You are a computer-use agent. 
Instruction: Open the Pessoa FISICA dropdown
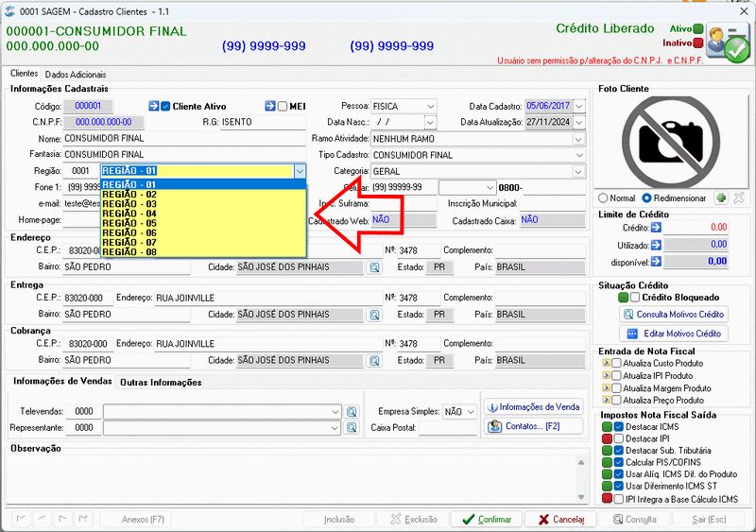tap(430, 106)
